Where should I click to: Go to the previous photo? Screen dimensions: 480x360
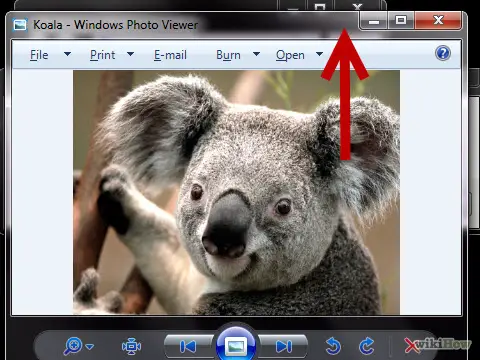click(188, 346)
